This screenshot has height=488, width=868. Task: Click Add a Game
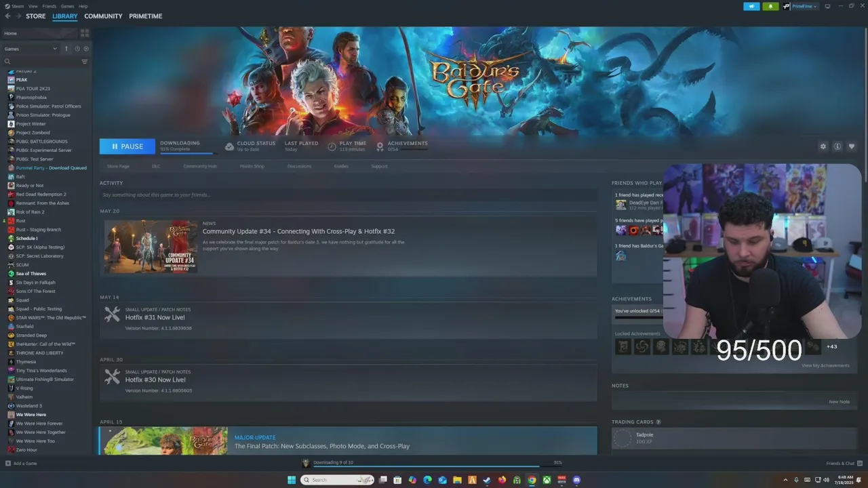(x=21, y=463)
